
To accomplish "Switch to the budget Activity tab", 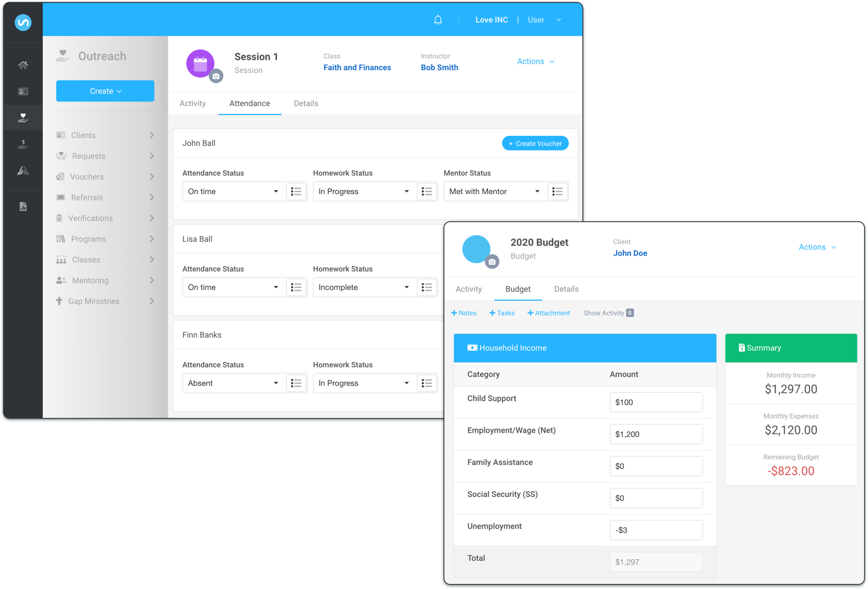I will click(x=469, y=289).
